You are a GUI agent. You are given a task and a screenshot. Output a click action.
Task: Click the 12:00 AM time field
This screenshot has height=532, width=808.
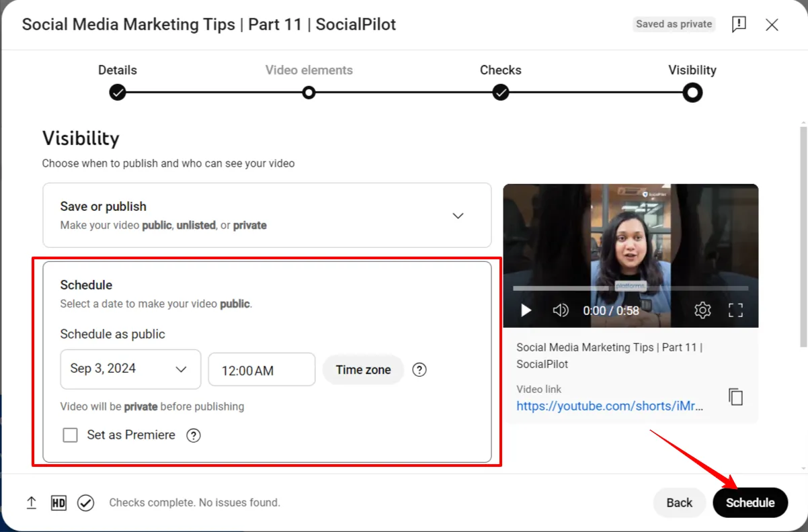click(x=261, y=369)
